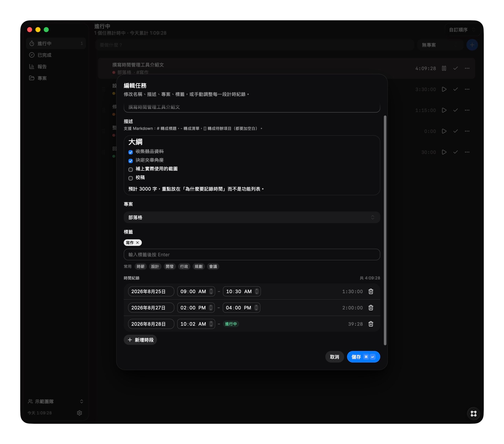Start the timer on the 3:30:00 task
Image resolution: width=504 pixels, height=444 pixels.
click(x=444, y=89)
